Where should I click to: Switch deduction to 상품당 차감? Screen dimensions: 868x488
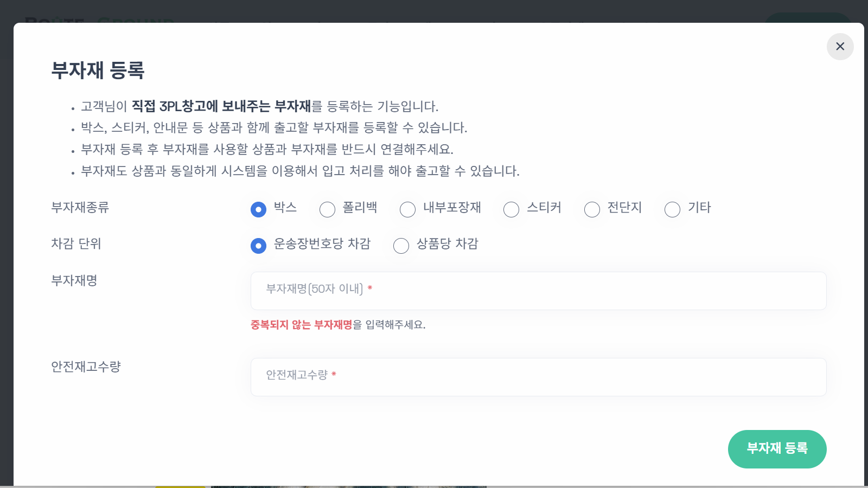pyautogui.click(x=401, y=246)
